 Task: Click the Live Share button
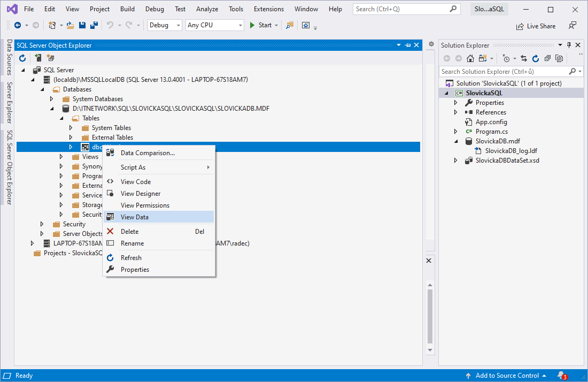pyautogui.click(x=536, y=26)
